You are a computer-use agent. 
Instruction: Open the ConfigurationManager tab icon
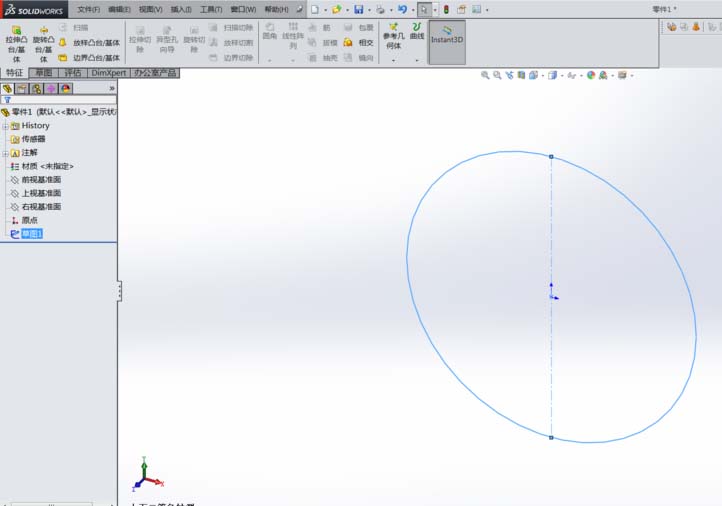[36, 88]
